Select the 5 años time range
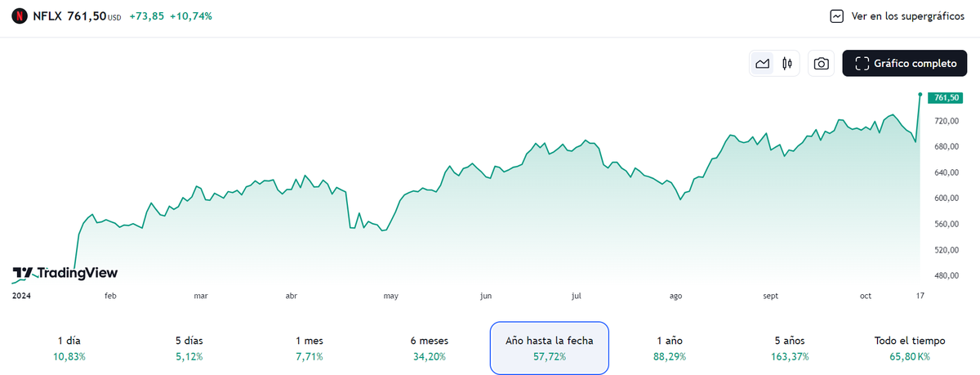The image size is (980, 375). (x=790, y=348)
